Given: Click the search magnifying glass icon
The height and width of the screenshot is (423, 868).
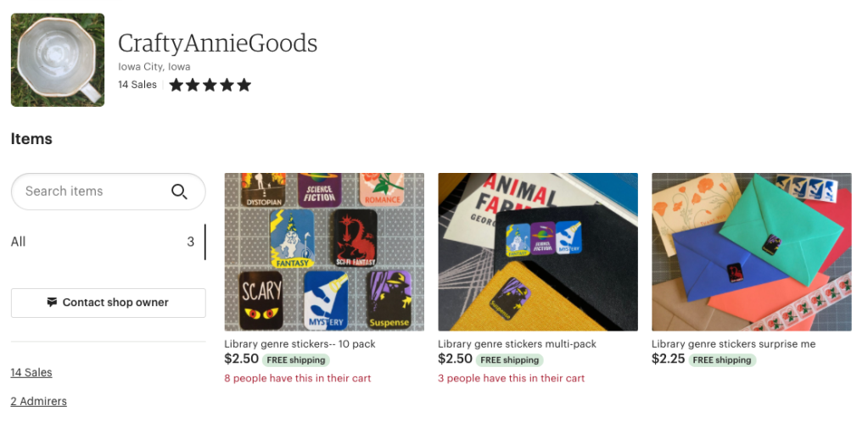Looking at the screenshot, I should click(179, 192).
